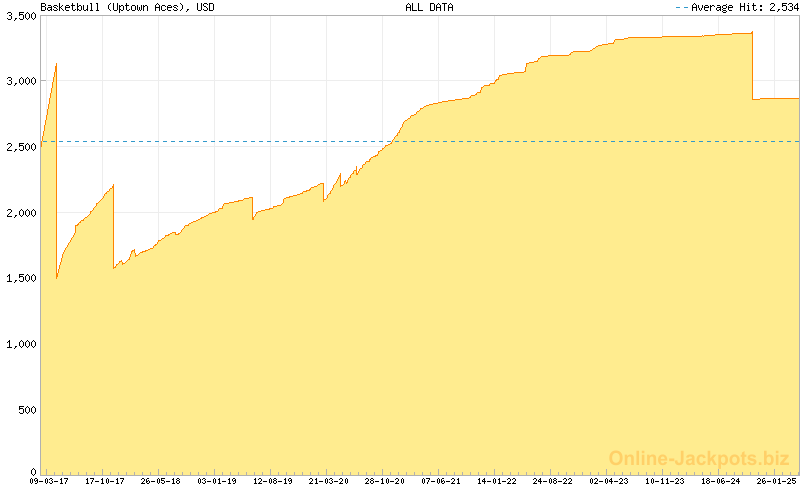Select the 07-06-21 date on the x-axis
This screenshot has height=490, width=800.
click(x=441, y=481)
